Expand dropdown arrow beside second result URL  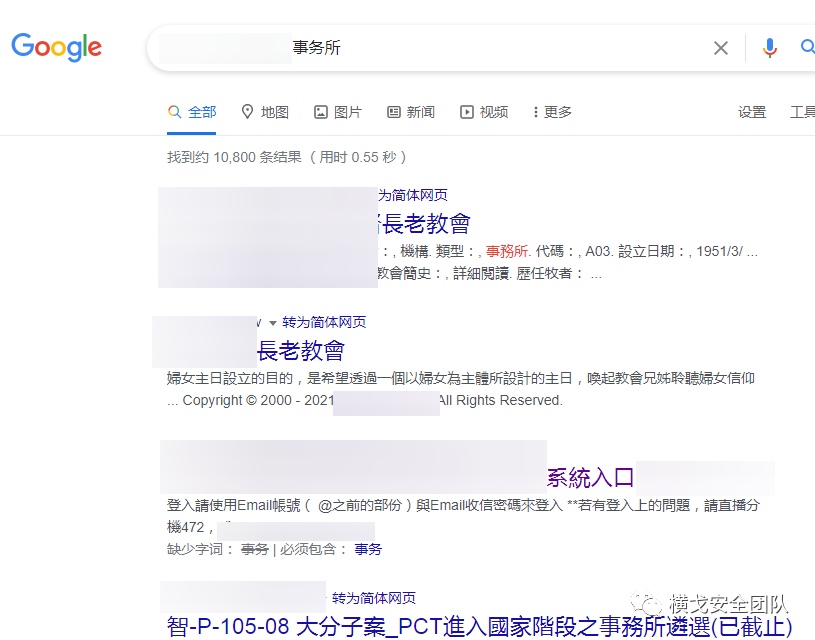pyautogui.click(x=272, y=323)
